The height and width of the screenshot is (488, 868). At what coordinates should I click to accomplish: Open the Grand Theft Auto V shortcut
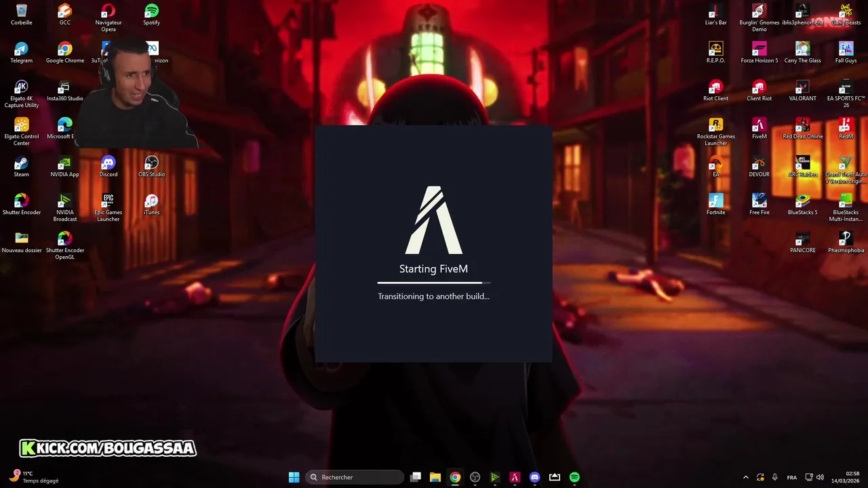[846, 170]
